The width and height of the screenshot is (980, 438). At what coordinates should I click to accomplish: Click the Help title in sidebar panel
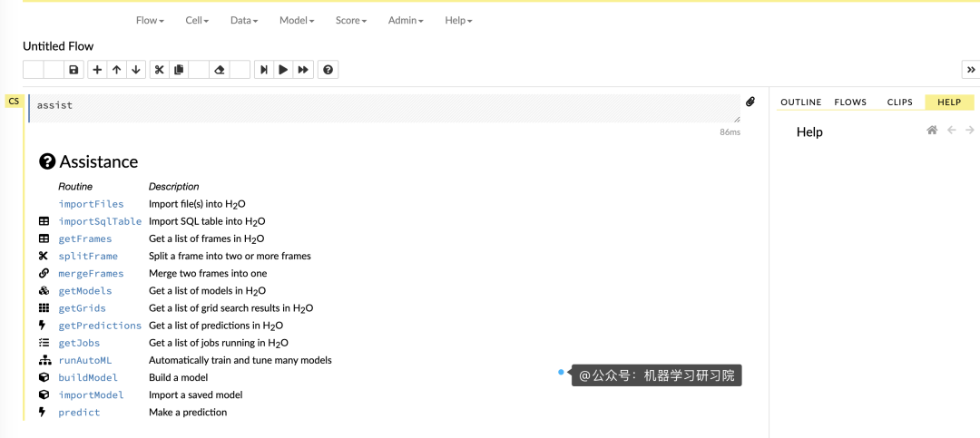[809, 131]
